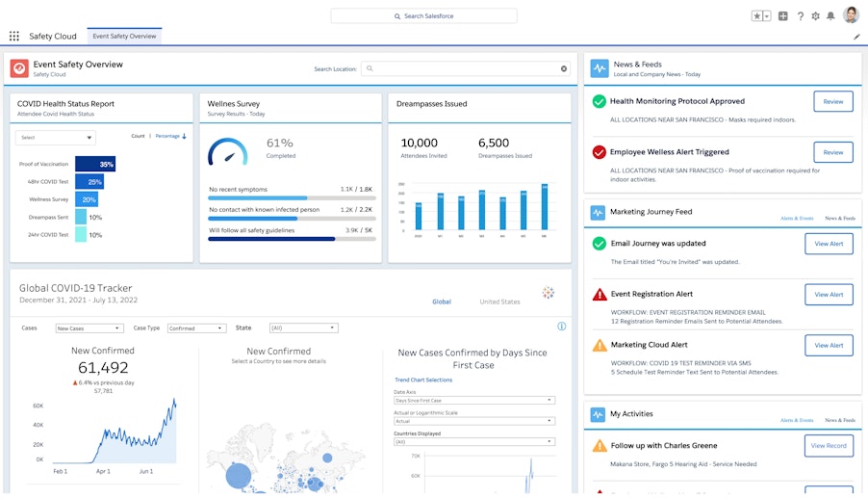This screenshot has height=498, width=868.
Task: Open the Select dropdown in COVID Health Status
Action: (x=56, y=138)
